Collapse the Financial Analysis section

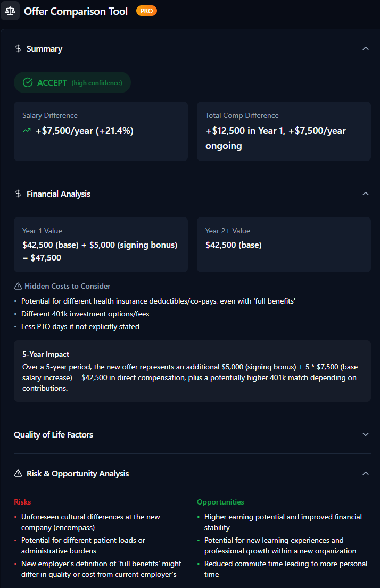(x=366, y=194)
